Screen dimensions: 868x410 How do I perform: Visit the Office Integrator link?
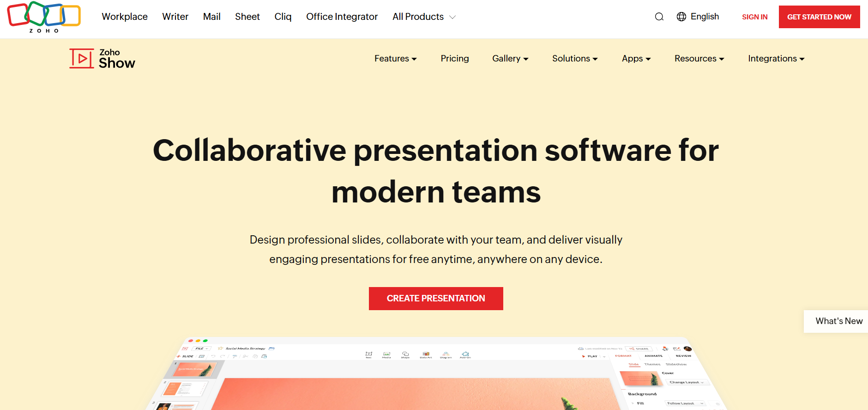[x=342, y=17]
